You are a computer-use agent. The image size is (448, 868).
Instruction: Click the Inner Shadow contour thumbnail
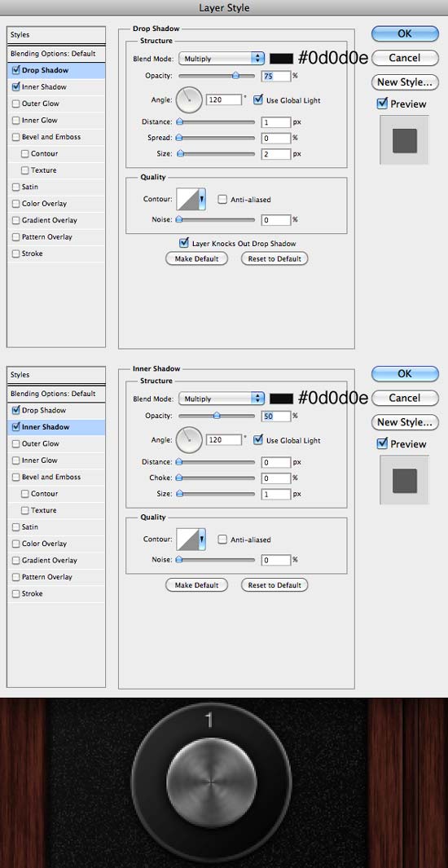tap(187, 540)
